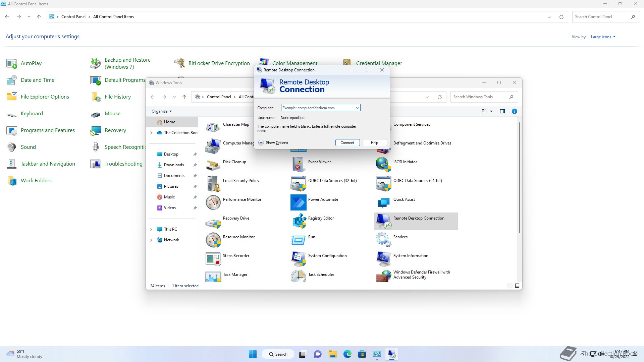
Task: Open ODBC Data Sources (64-bit)
Action: point(409,183)
